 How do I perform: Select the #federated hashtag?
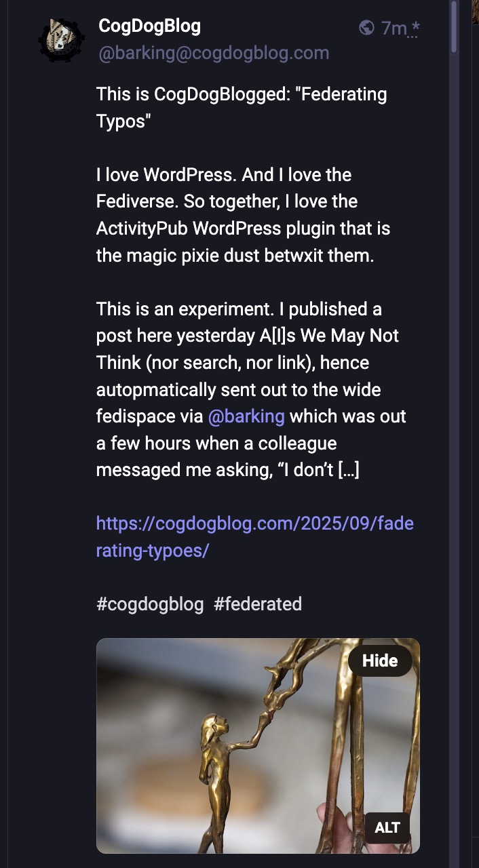click(258, 604)
